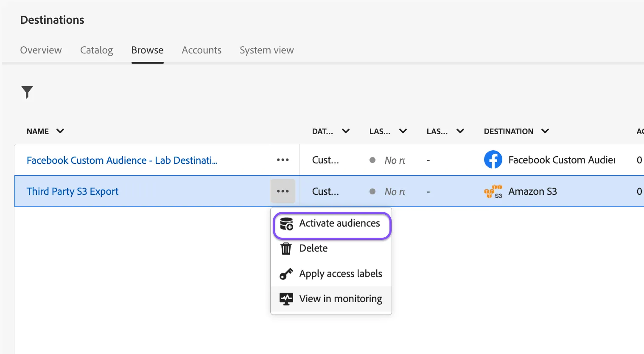The height and width of the screenshot is (354, 644).
Task: Click the Activate audiences database icon
Action: point(286,224)
